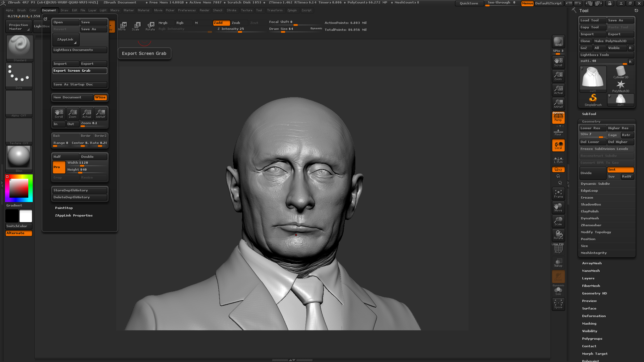The width and height of the screenshot is (644, 362).
Task: Select the Rotate mode in top shelf
Action: (x=150, y=26)
